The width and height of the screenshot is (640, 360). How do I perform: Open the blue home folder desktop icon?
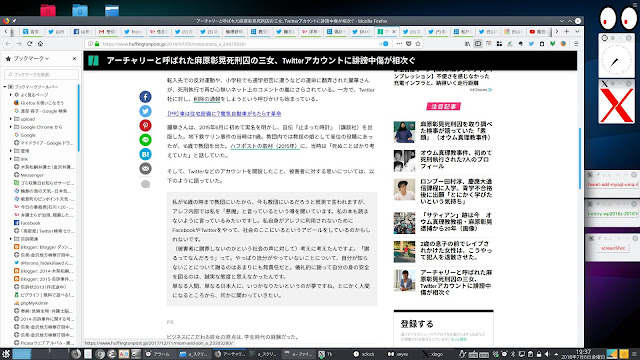[x=80, y=10]
